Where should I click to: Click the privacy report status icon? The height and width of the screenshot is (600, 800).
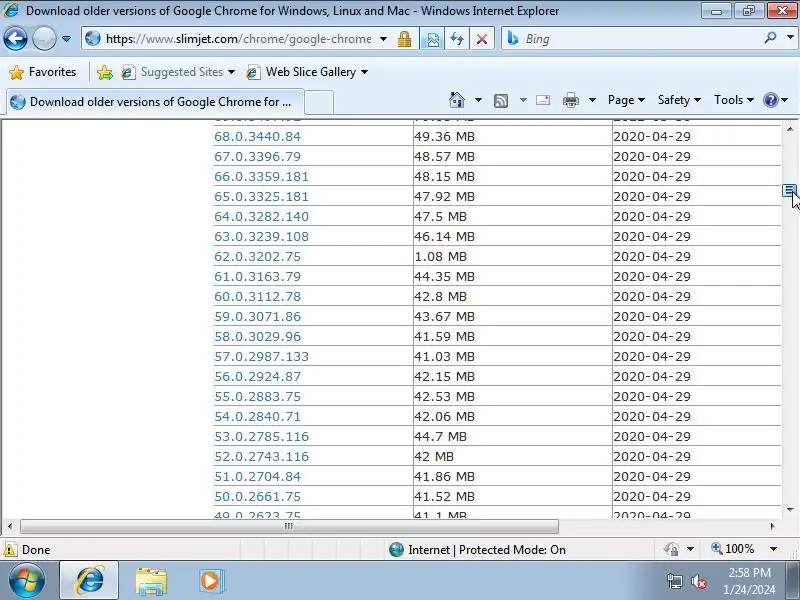(671, 549)
